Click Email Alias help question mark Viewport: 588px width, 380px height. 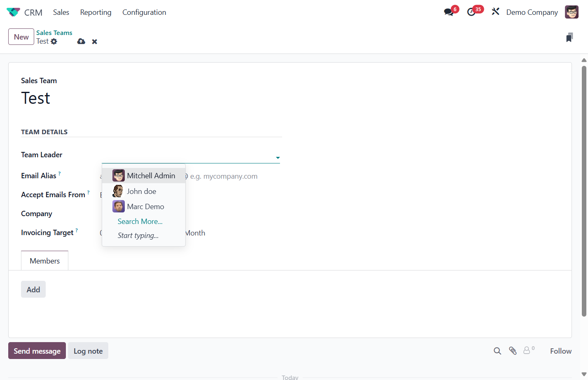(59, 173)
